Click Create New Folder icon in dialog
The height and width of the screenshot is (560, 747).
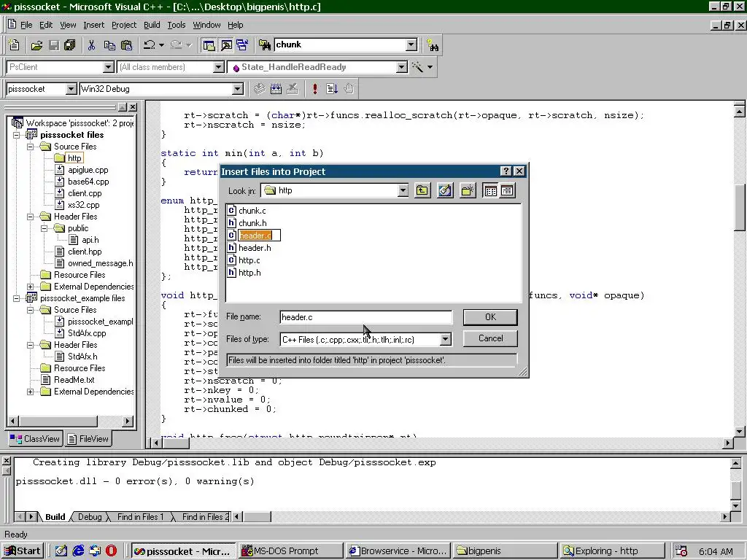click(468, 191)
